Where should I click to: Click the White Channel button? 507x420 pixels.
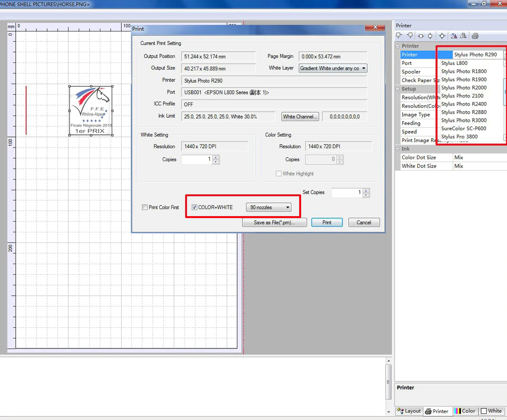[300, 116]
